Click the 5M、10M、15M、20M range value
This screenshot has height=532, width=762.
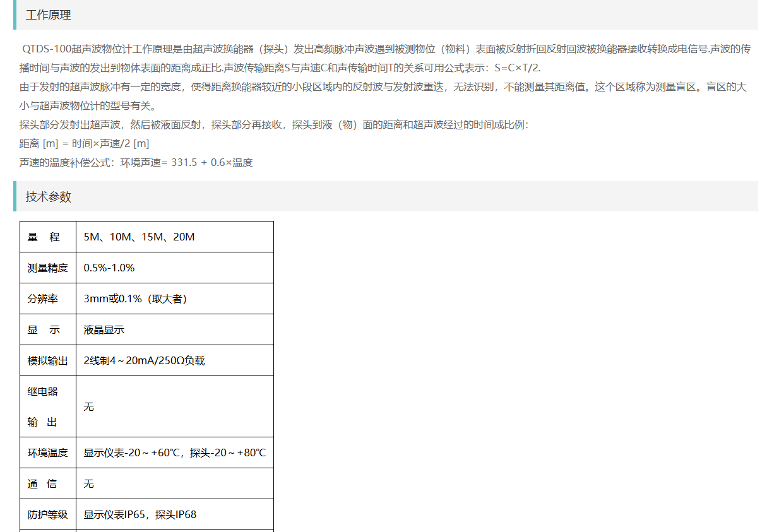point(139,237)
